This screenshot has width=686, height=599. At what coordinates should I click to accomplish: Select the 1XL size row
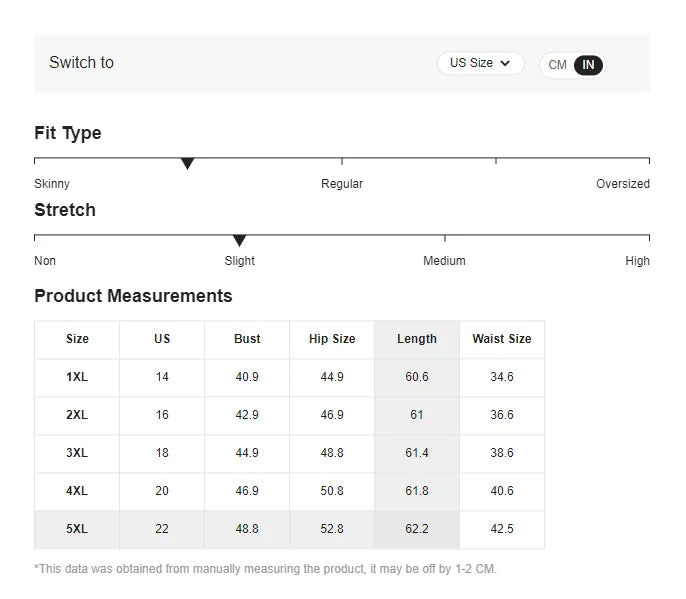coord(290,377)
